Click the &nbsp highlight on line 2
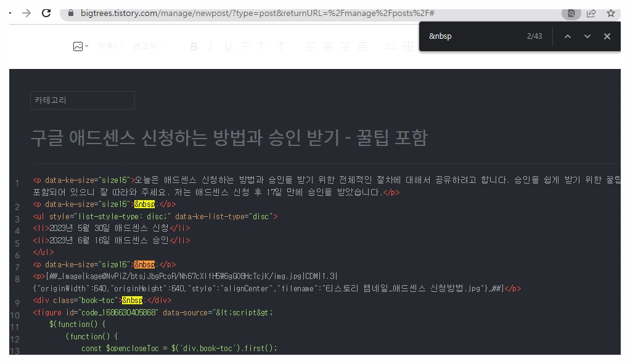 [144, 204]
